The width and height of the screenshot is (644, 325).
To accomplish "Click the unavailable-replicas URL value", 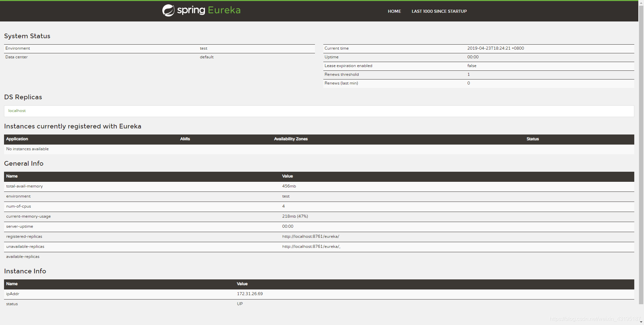I will tap(311, 247).
